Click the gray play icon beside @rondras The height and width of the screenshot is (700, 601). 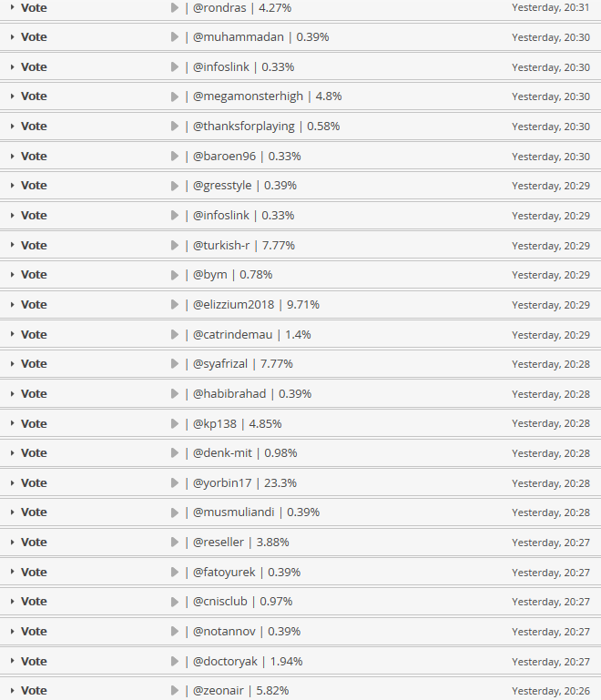pyautogui.click(x=175, y=7)
